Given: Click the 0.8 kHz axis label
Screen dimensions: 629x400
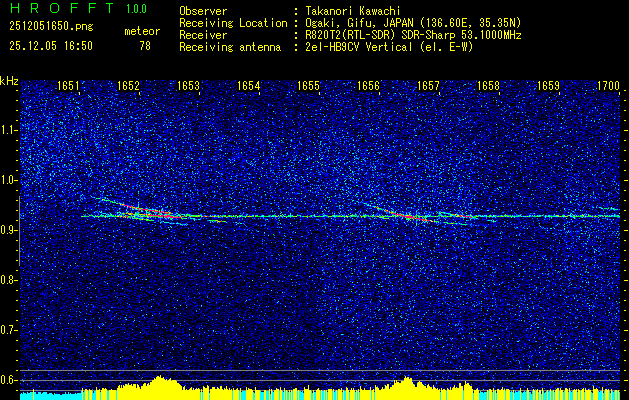Looking at the screenshot, I should coord(9,280).
